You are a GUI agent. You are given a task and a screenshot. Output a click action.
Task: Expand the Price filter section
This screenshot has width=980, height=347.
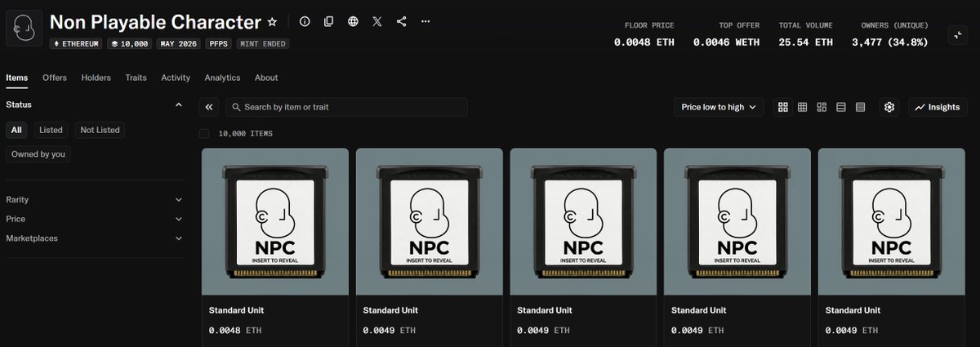pyautogui.click(x=95, y=219)
